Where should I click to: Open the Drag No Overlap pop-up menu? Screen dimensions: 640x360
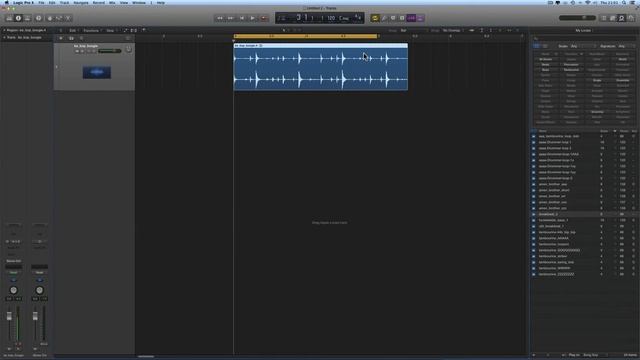[x=453, y=30]
